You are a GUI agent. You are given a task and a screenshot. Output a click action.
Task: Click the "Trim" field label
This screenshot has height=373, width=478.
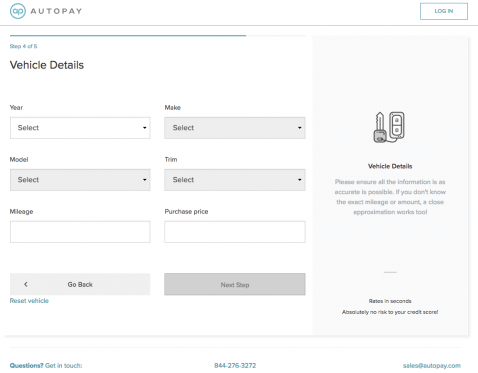pyautogui.click(x=171, y=159)
